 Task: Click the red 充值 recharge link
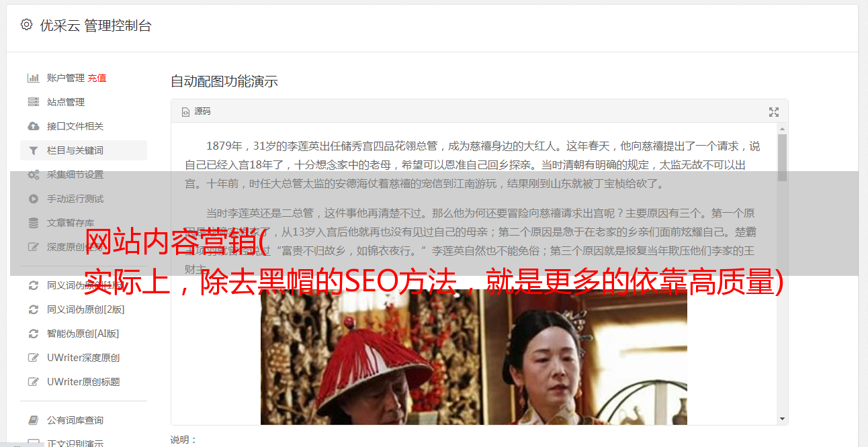97,78
